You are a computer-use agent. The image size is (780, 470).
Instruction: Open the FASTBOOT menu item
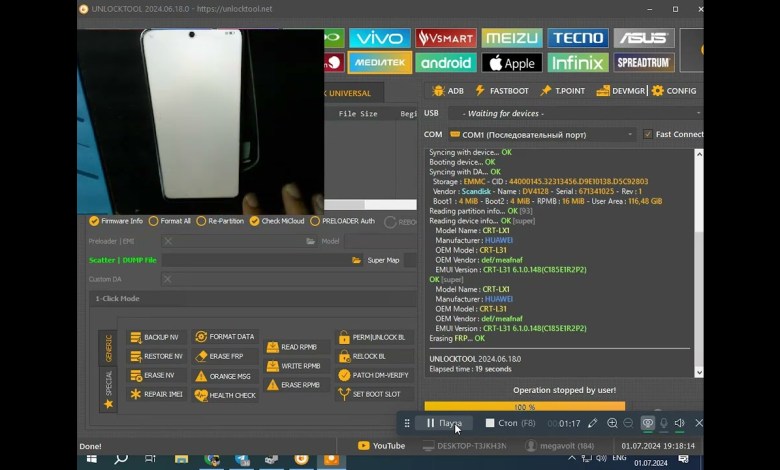[x=502, y=91]
